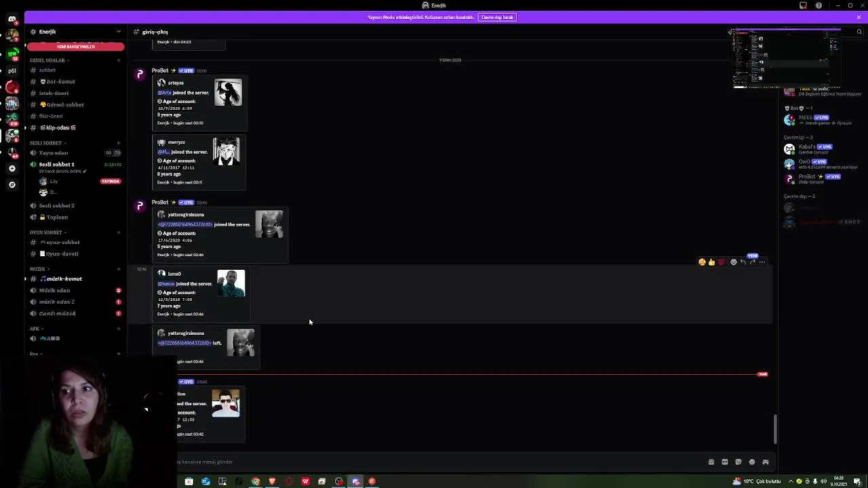Open the Toplantı stage channel

tap(75, 217)
